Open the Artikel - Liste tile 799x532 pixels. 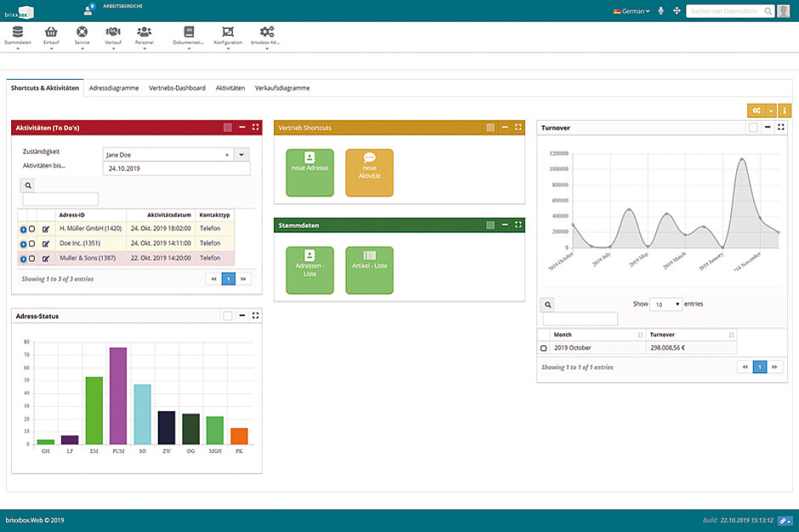click(370, 270)
